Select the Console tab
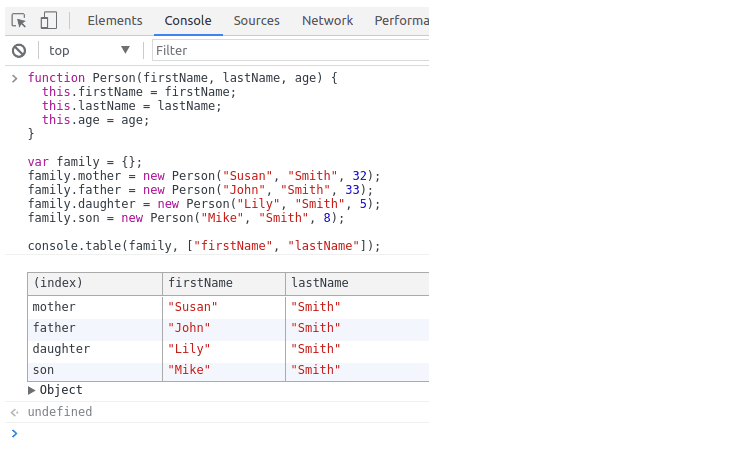The image size is (729, 450). [x=188, y=20]
